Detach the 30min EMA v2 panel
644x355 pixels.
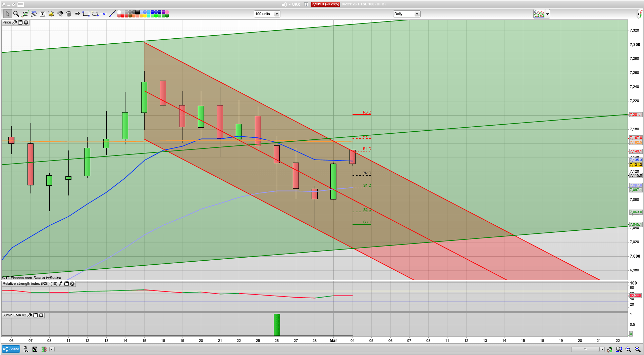tap(35, 315)
